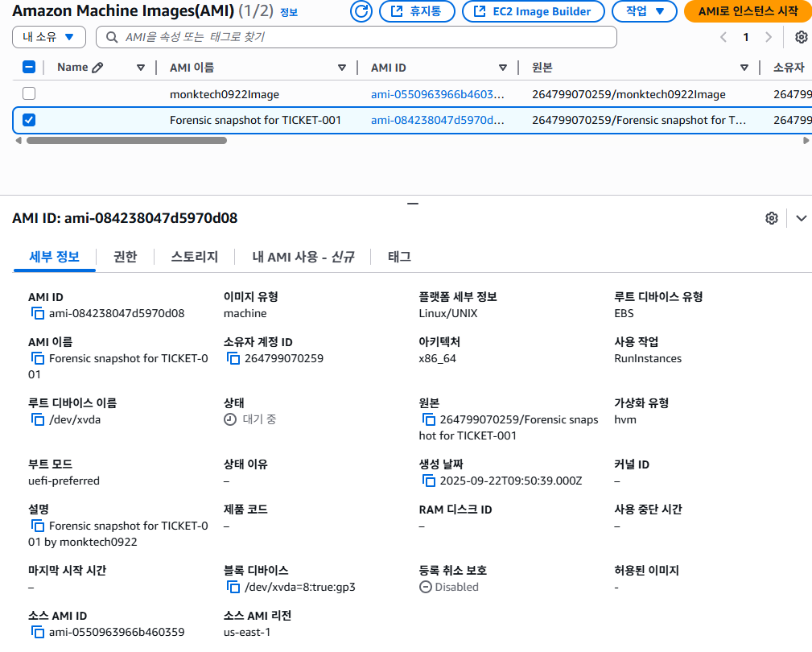Open 휴지통 recycle bin button
This screenshot has width=812, height=652.
[x=417, y=11]
